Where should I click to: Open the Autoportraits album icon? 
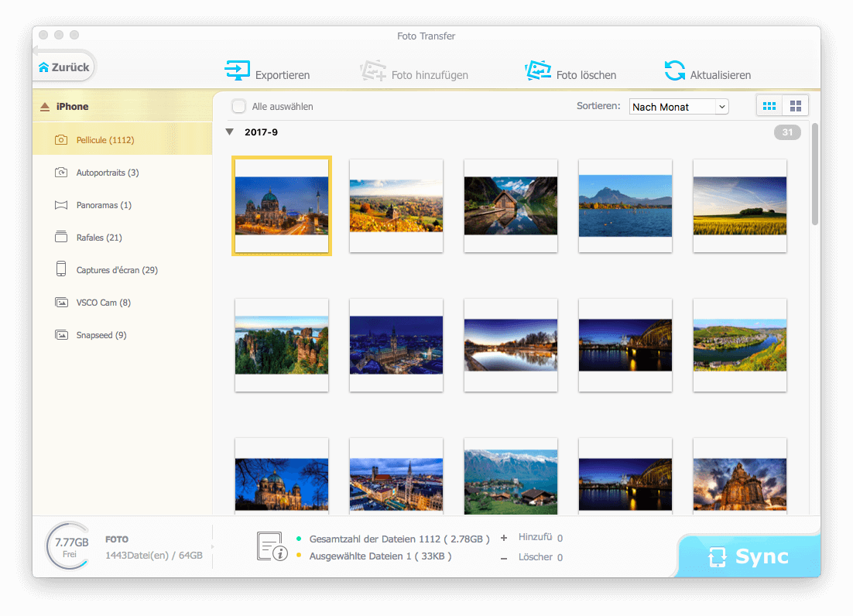(x=61, y=173)
